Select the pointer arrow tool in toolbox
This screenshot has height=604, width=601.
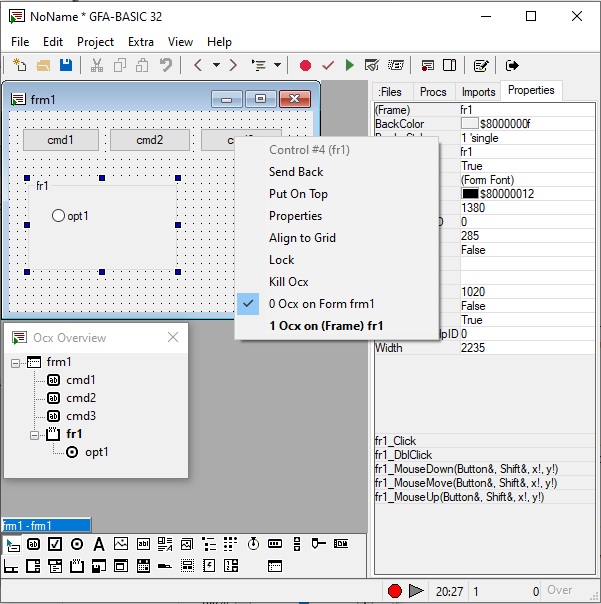(x=12, y=545)
